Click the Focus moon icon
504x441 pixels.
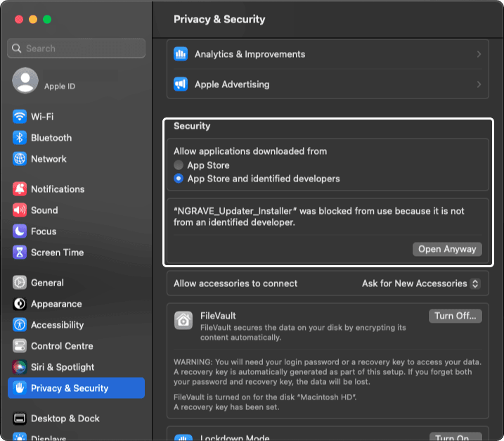pos(20,231)
